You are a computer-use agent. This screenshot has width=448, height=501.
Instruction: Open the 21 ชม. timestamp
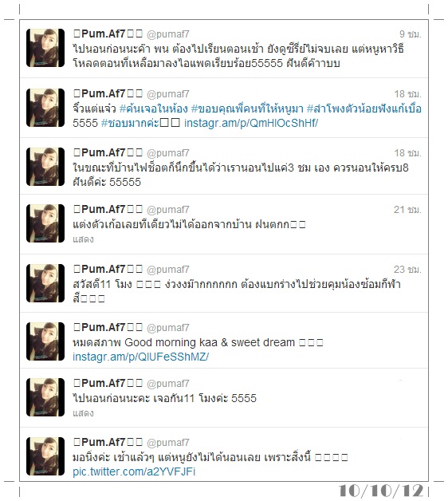[x=407, y=210]
